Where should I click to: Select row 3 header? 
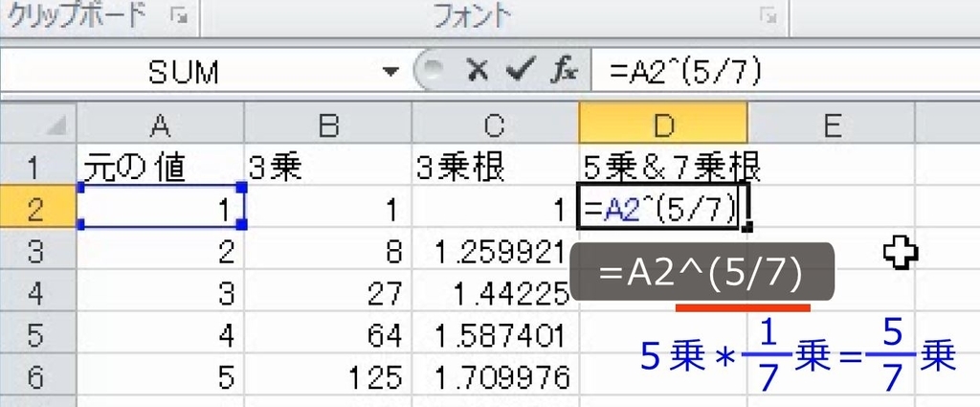[37, 250]
